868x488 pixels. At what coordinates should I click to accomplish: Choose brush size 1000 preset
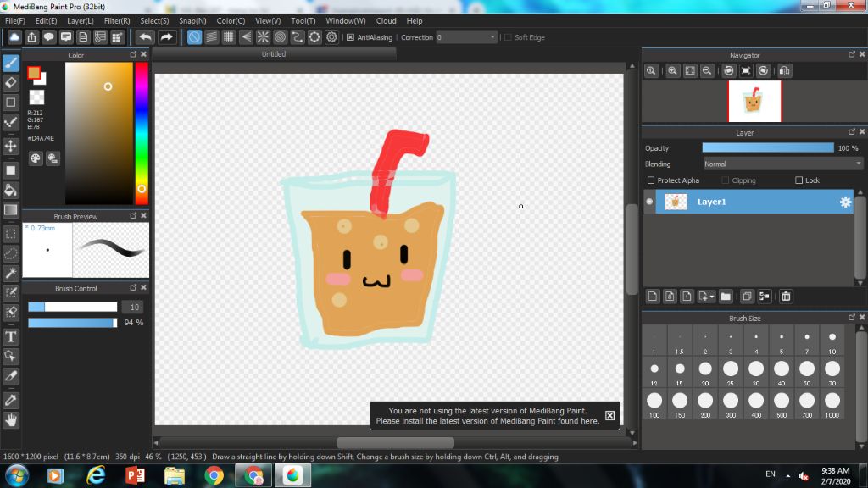(832, 404)
